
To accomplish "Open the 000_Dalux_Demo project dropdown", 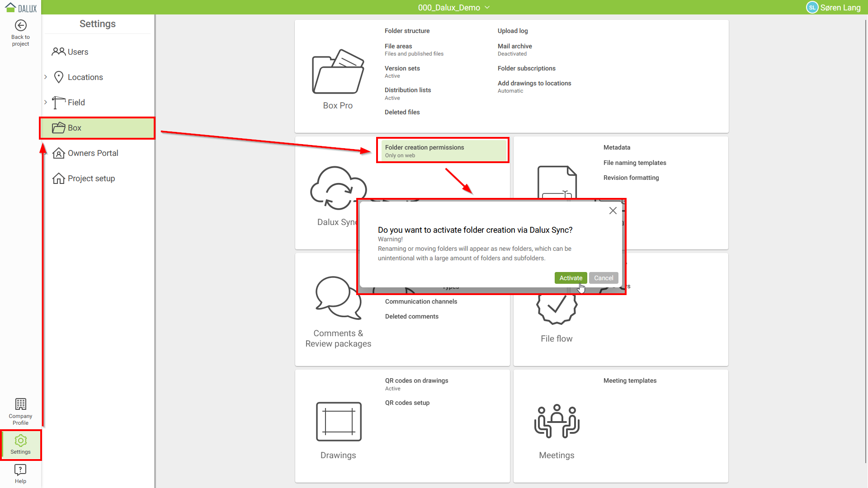I will point(453,7).
